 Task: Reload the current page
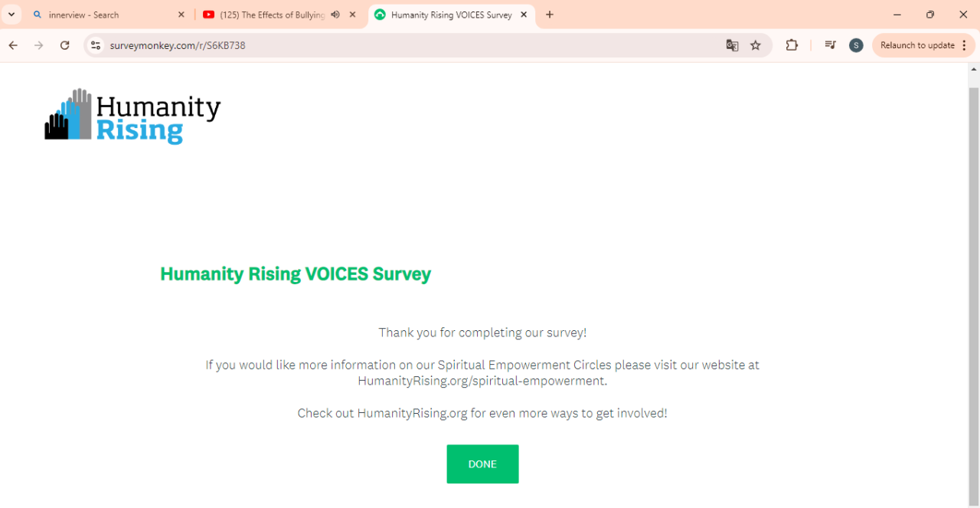(65, 45)
